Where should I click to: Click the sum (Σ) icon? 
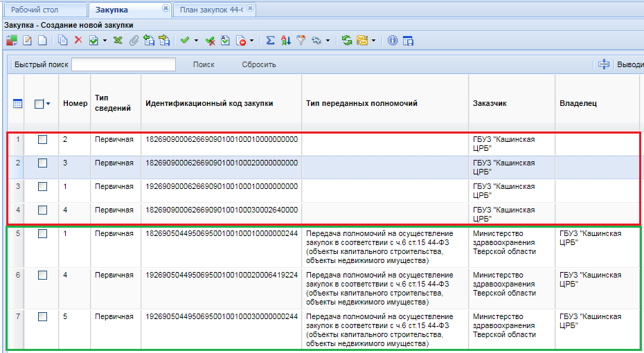point(271,41)
